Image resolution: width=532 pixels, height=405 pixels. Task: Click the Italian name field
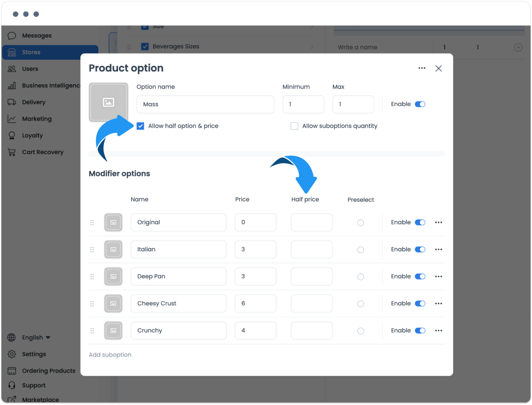click(x=178, y=249)
